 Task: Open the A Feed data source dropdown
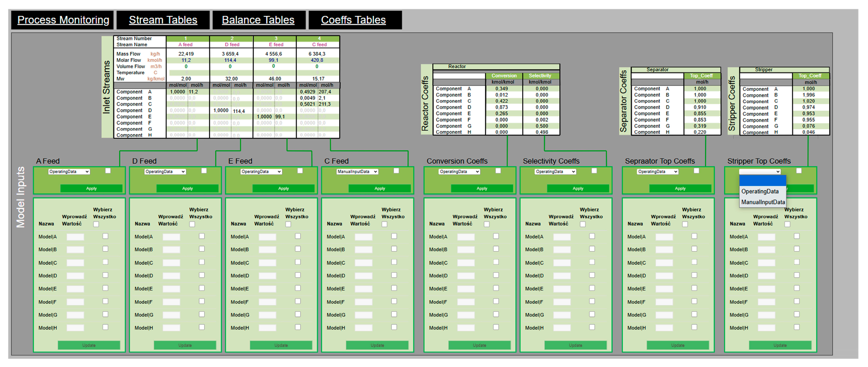point(69,171)
